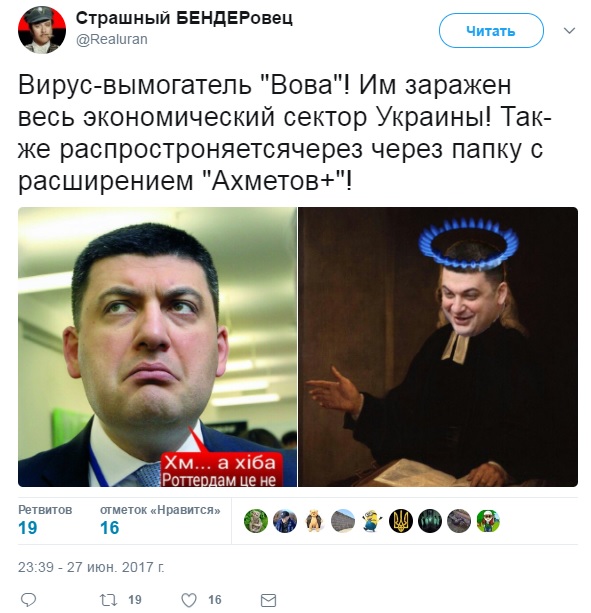The image size is (591, 613).
Task: Open last green avatar in likers row
Action: pos(488,521)
